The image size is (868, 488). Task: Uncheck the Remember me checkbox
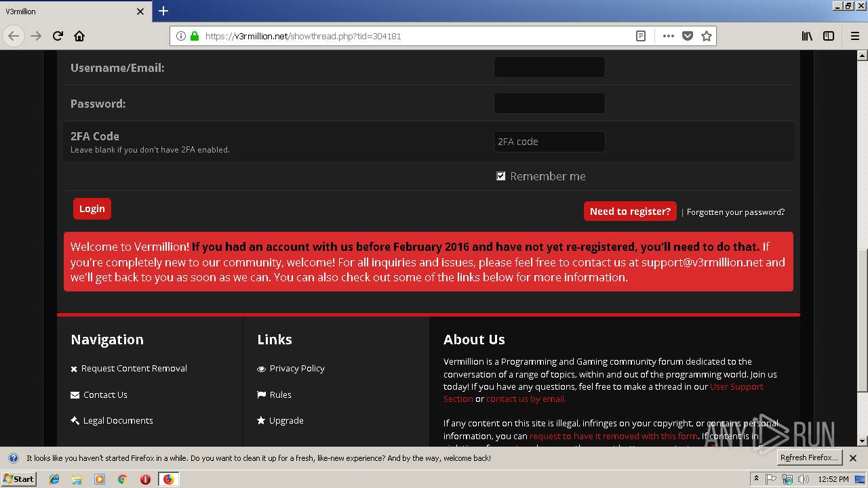pos(501,176)
